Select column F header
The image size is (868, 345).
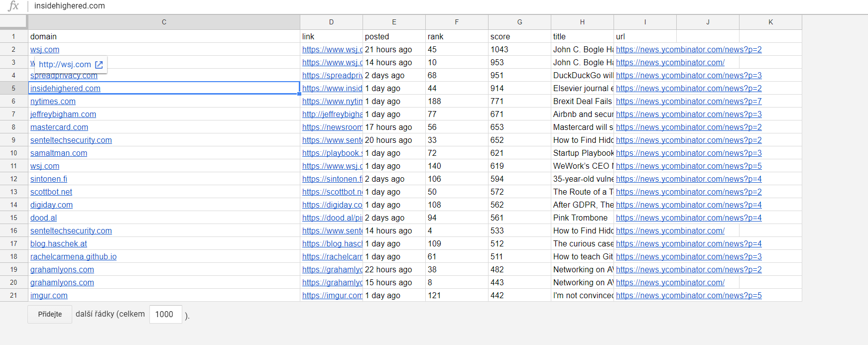click(457, 22)
